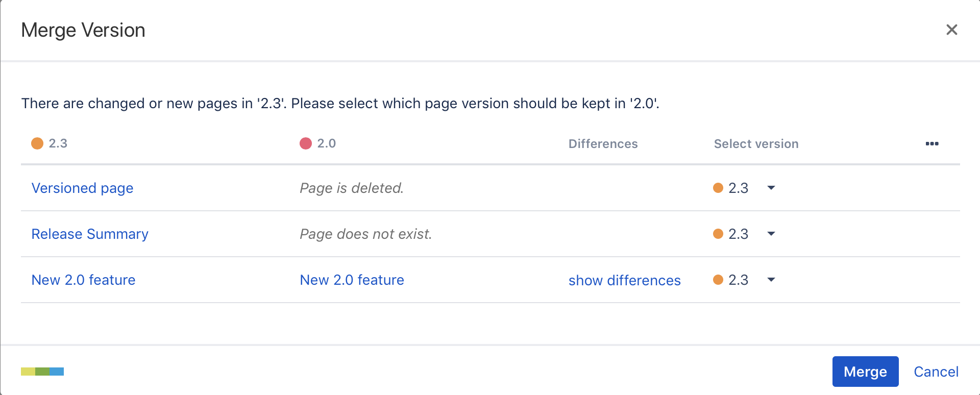
Task: Click orange version dot in Versioned page row
Action: (x=718, y=188)
